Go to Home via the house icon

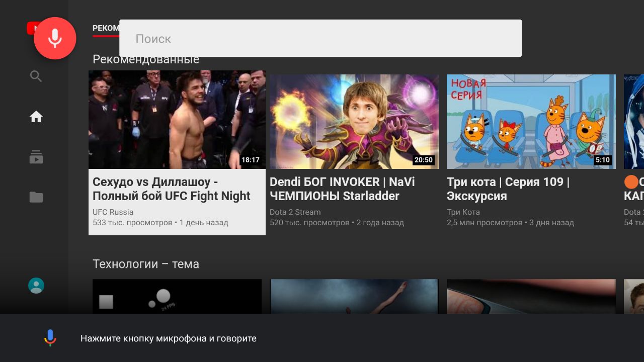click(x=36, y=117)
